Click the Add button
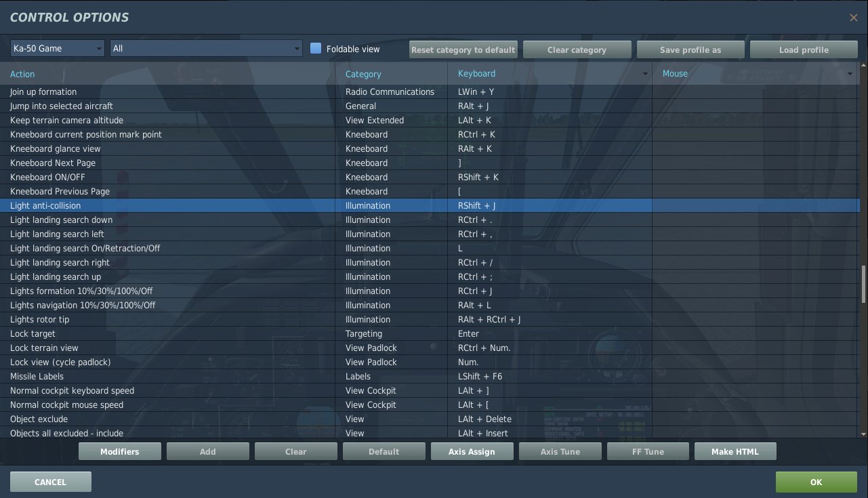Screen dimensions: 868x498 (208, 451)
